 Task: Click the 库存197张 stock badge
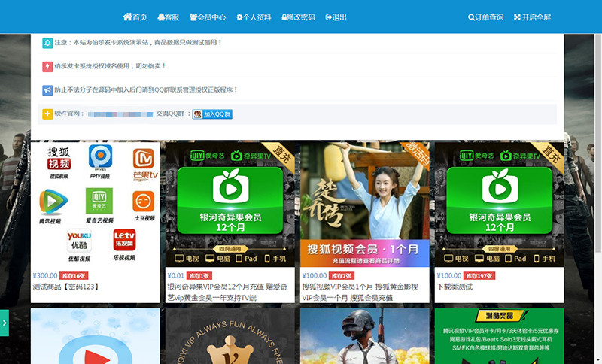(479, 276)
